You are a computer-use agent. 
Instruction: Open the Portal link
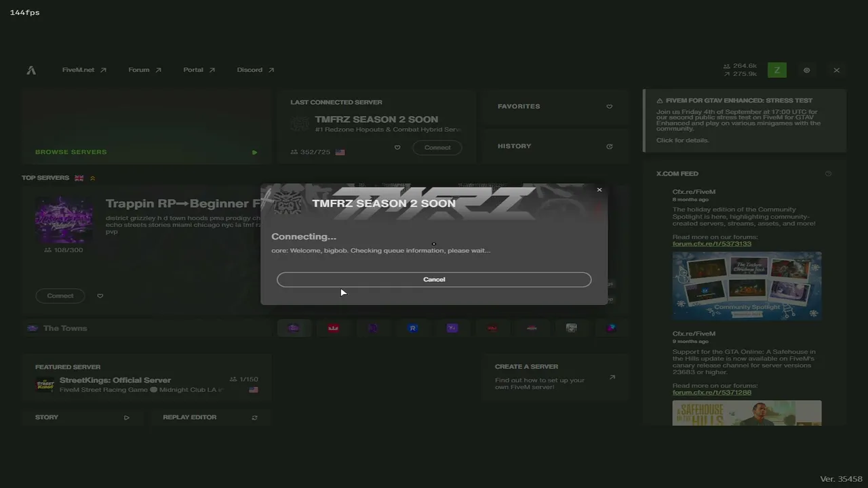(x=199, y=70)
